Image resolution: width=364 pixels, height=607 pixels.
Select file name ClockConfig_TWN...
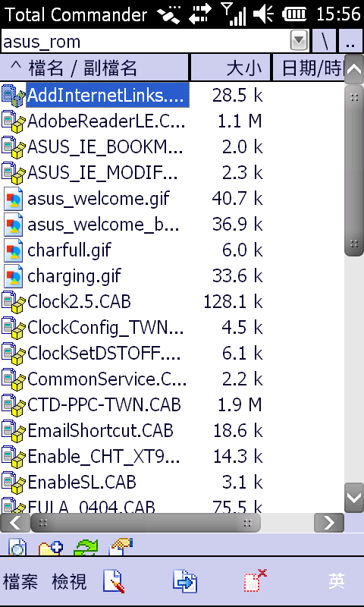tap(105, 328)
